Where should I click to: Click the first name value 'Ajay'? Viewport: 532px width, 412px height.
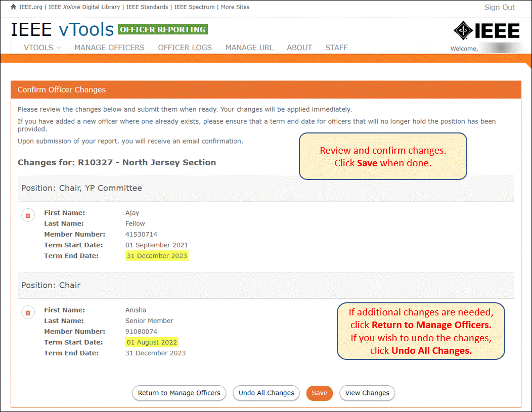[132, 213]
